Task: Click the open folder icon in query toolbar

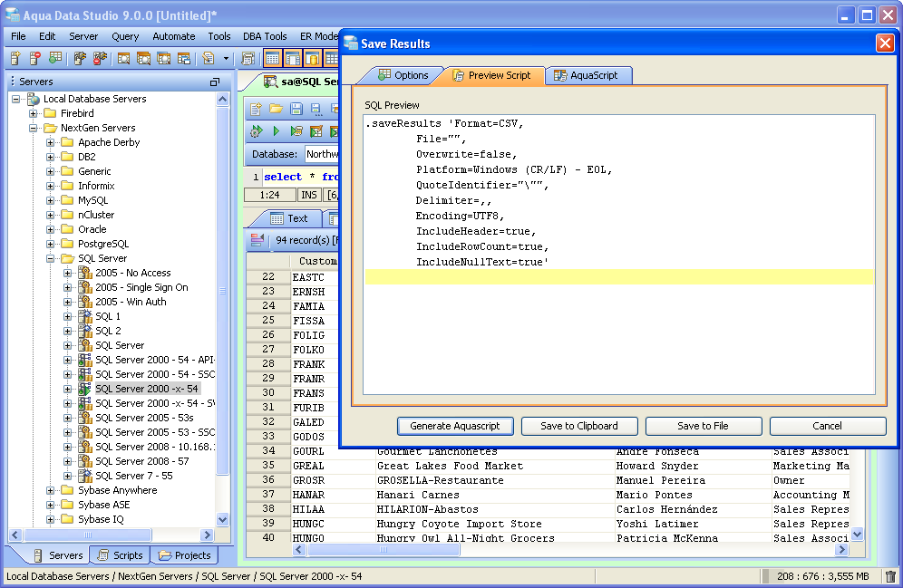Action: [x=276, y=109]
